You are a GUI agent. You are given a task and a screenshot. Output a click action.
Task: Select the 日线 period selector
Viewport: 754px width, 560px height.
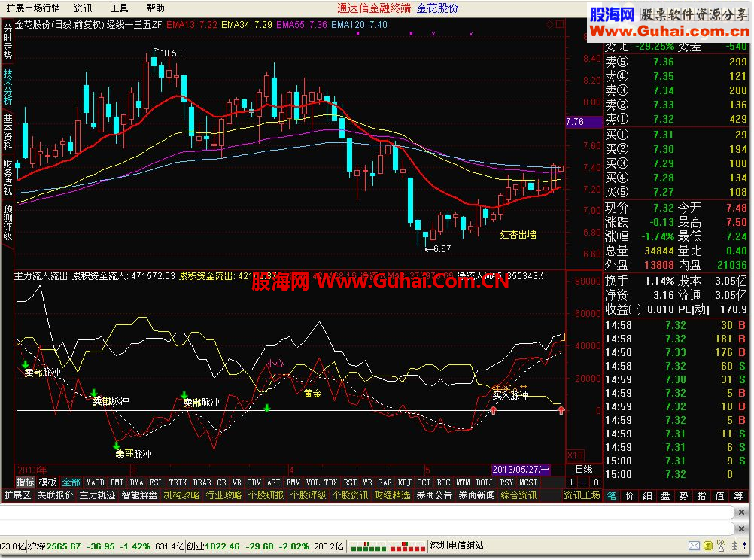pos(584,469)
